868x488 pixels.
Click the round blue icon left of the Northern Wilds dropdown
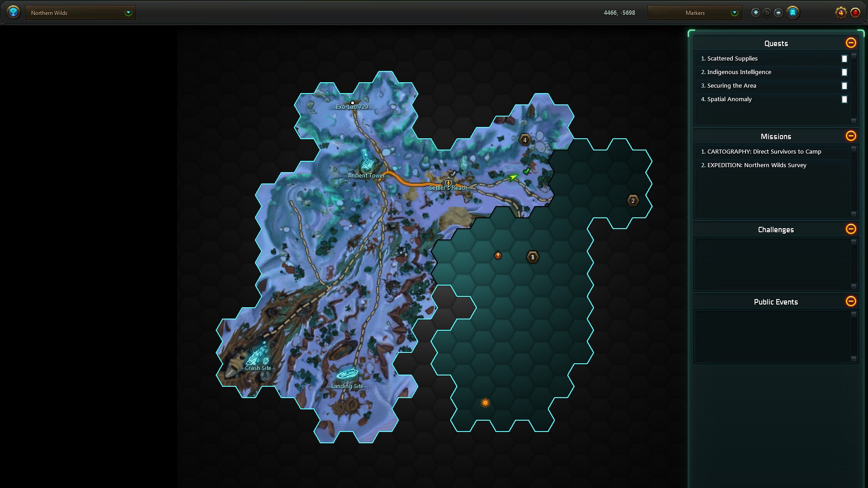(x=14, y=12)
